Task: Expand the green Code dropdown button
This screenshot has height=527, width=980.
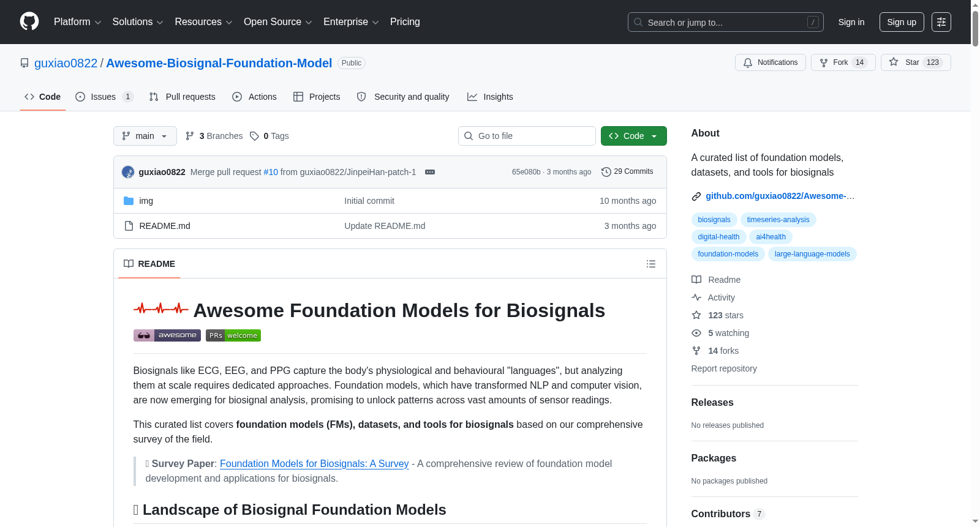Action: (x=634, y=136)
